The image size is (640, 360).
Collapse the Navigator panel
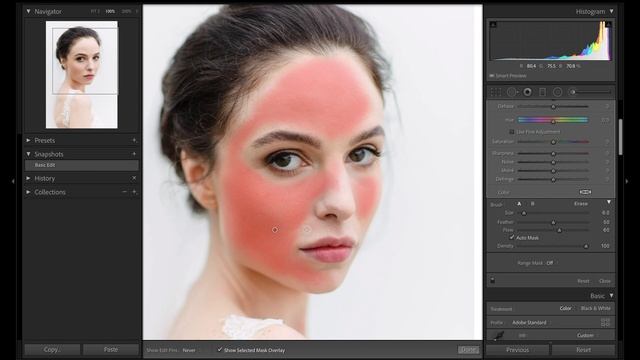click(28, 11)
